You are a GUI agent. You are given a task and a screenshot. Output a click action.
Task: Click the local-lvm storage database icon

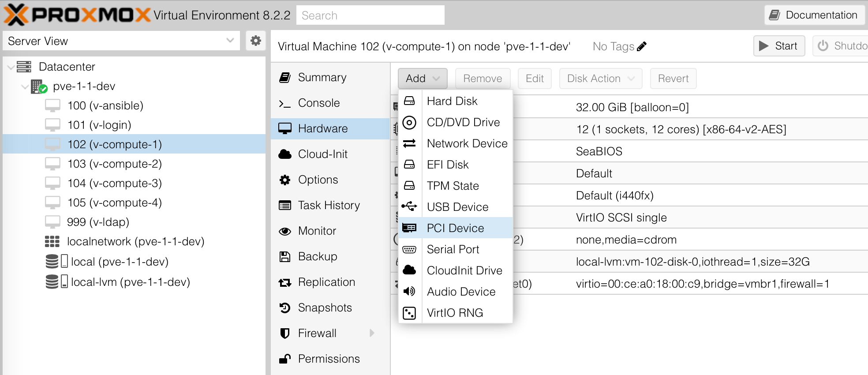[52, 281]
